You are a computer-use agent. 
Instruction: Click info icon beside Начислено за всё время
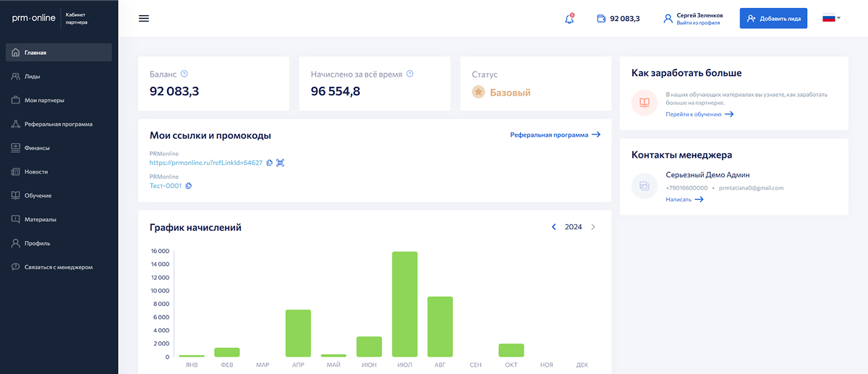point(409,74)
